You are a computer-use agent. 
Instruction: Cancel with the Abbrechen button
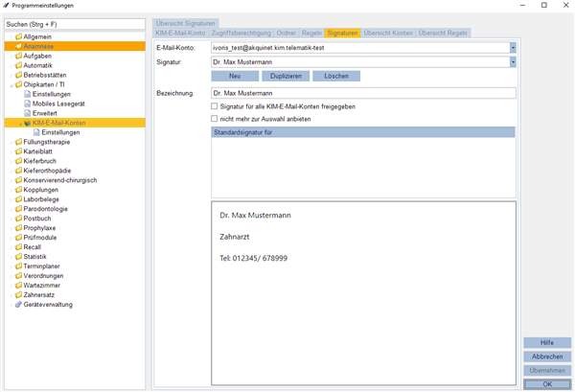[x=547, y=357]
